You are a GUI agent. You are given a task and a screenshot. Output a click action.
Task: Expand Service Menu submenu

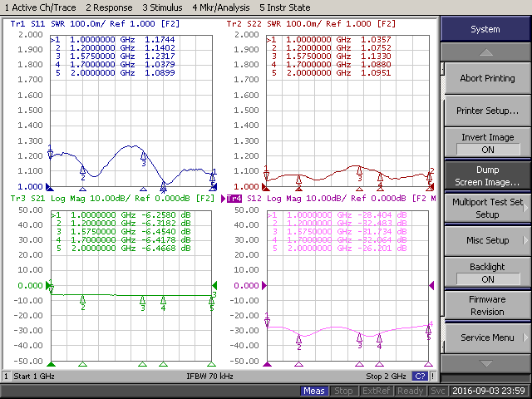[487, 337]
